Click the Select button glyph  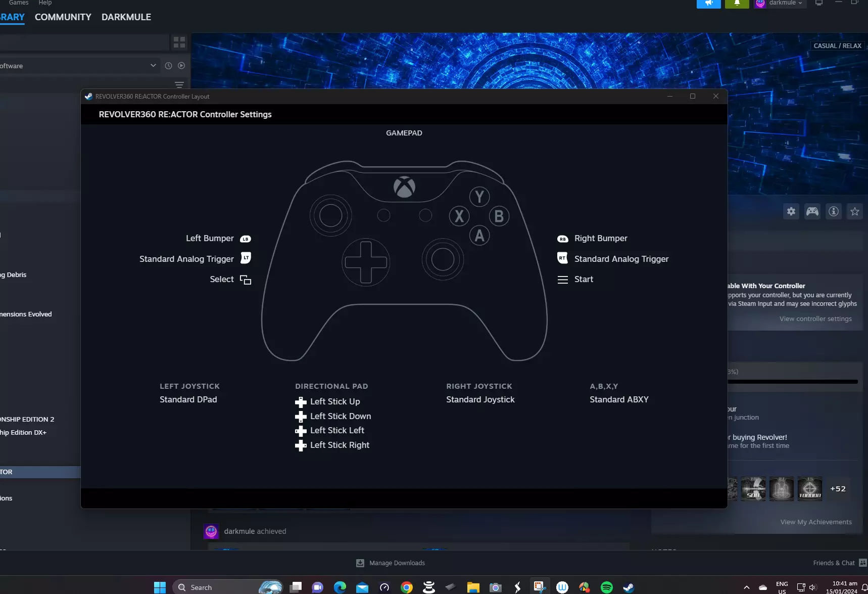click(x=246, y=280)
